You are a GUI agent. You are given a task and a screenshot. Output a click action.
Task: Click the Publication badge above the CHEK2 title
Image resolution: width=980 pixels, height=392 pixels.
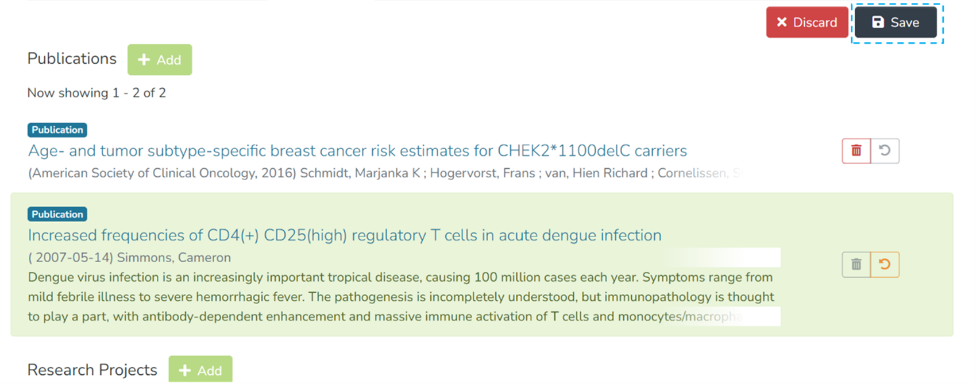tap(57, 130)
